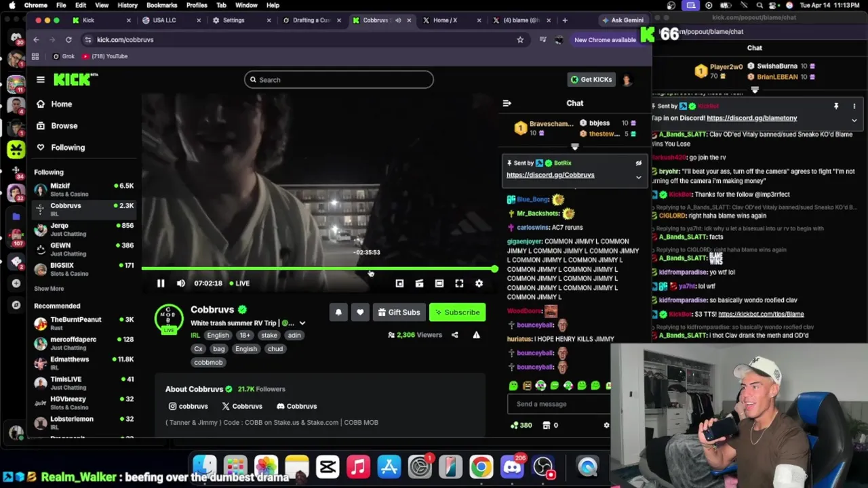Open Ask Gemini button in Chrome
Screen dimensions: 868x488
[x=622, y=20]
